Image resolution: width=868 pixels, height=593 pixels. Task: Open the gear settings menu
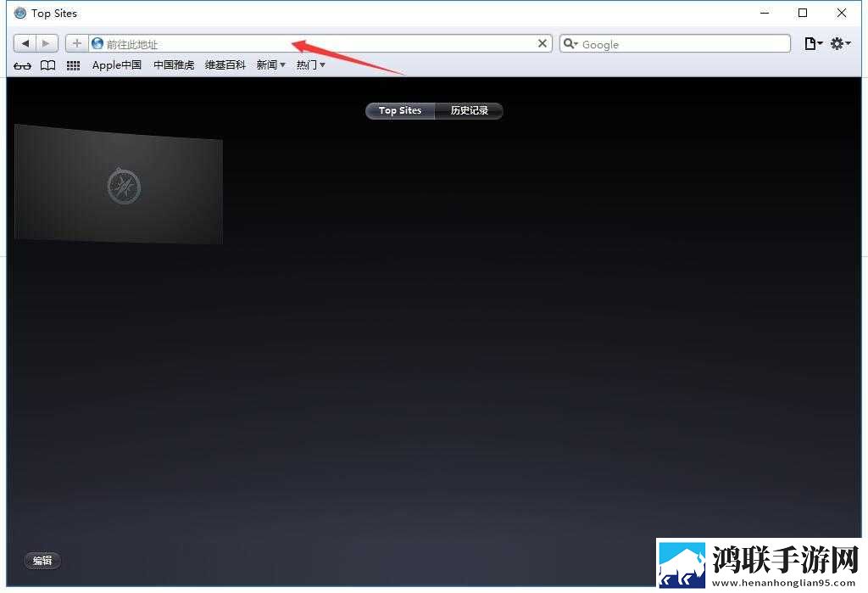point(840,43)
